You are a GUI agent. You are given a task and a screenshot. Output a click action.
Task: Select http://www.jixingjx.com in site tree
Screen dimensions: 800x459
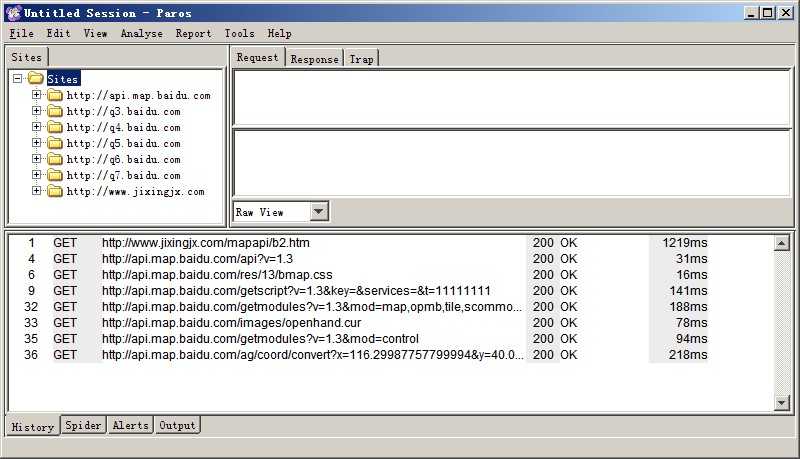[x=135, y=191]
